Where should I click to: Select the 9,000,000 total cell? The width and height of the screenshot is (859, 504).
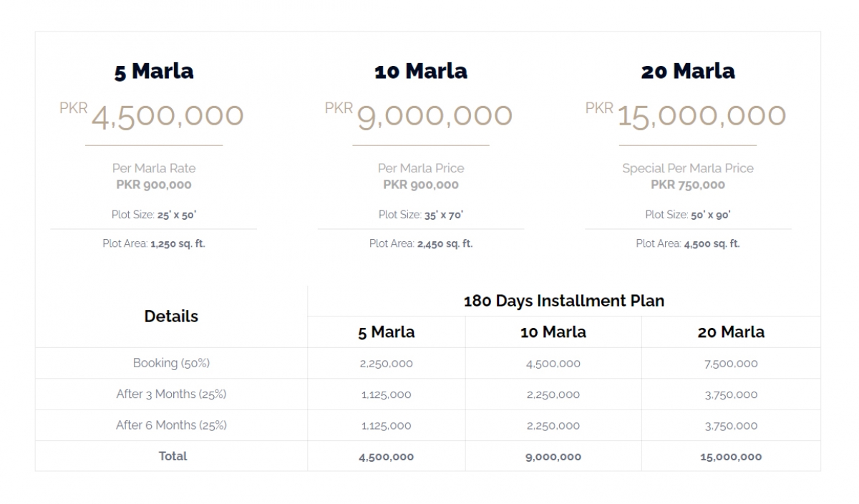coord(553,457)
